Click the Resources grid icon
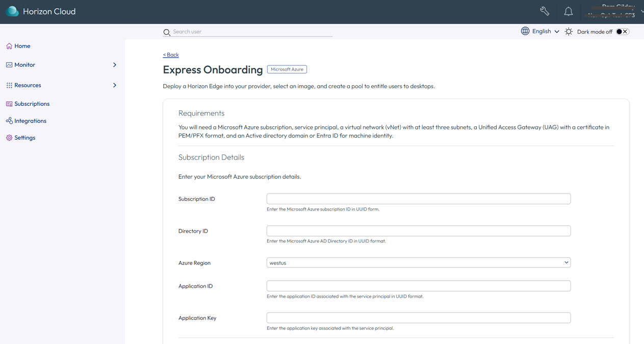This screenshot has height=344, width=644. [9, 85]
